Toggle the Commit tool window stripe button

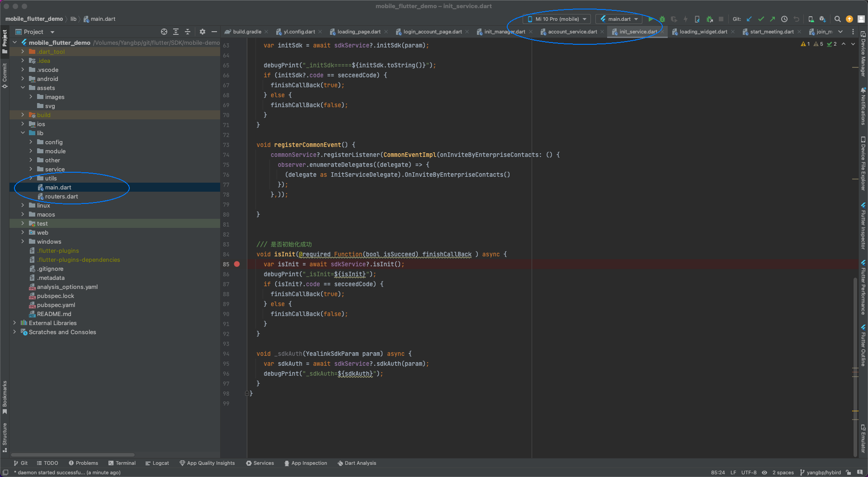5,76
